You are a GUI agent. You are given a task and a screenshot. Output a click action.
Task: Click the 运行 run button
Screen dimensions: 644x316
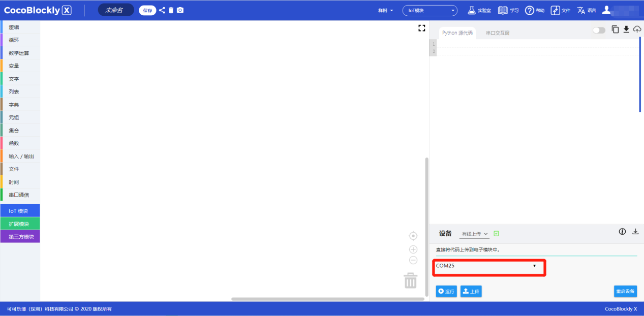pos(446,291)
